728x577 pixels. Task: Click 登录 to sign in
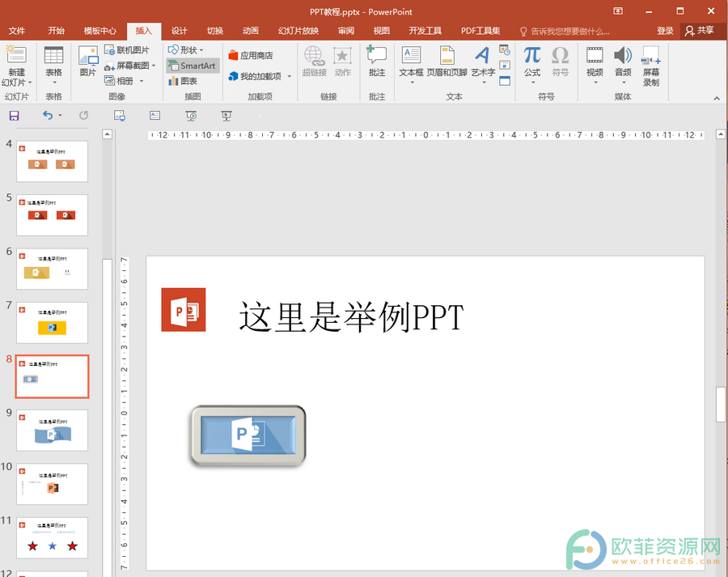click(665, 31)
